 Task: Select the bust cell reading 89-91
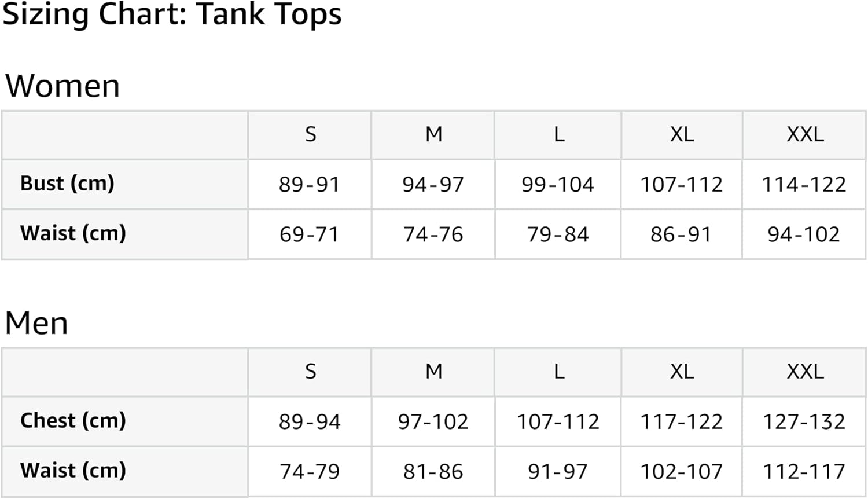[x=309, y=185]
